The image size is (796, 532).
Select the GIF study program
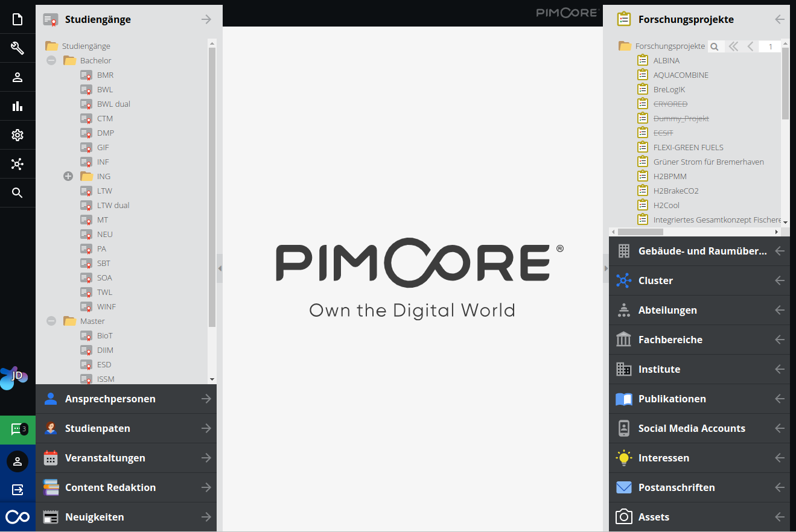coord(103,147)
